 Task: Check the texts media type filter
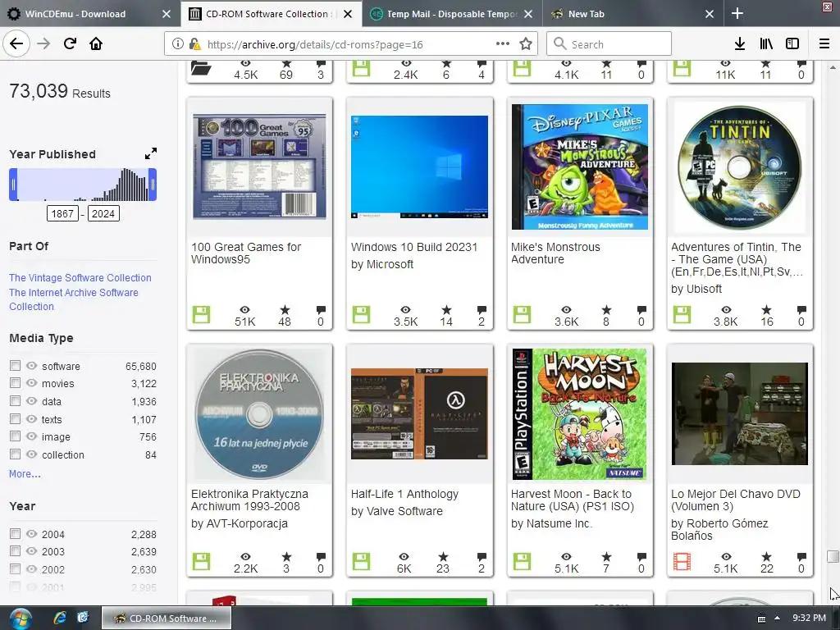pyautogui.click(x=15, y=419)
